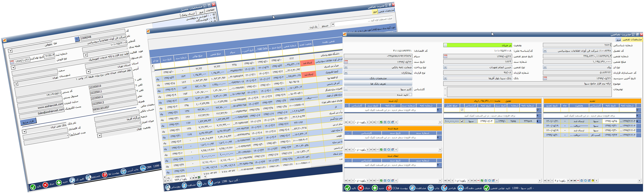
Task: Select مشخصات تضمین tab in front window
Action: pyautogui.click(x=632, y=39)
